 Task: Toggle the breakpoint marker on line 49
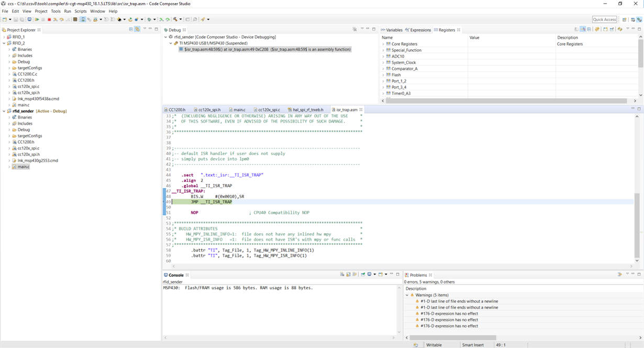(164, 202)
